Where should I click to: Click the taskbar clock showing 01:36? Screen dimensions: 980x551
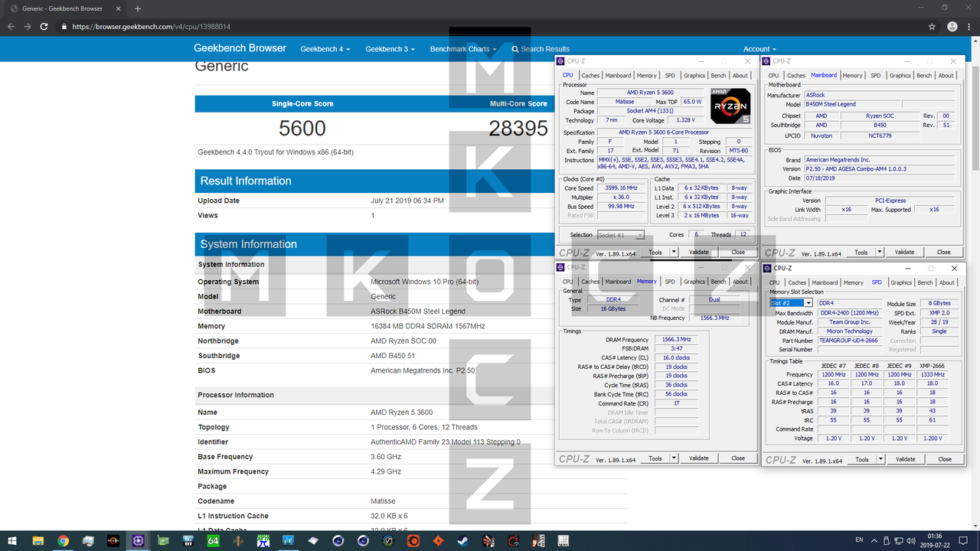click(x=935, y=540)
